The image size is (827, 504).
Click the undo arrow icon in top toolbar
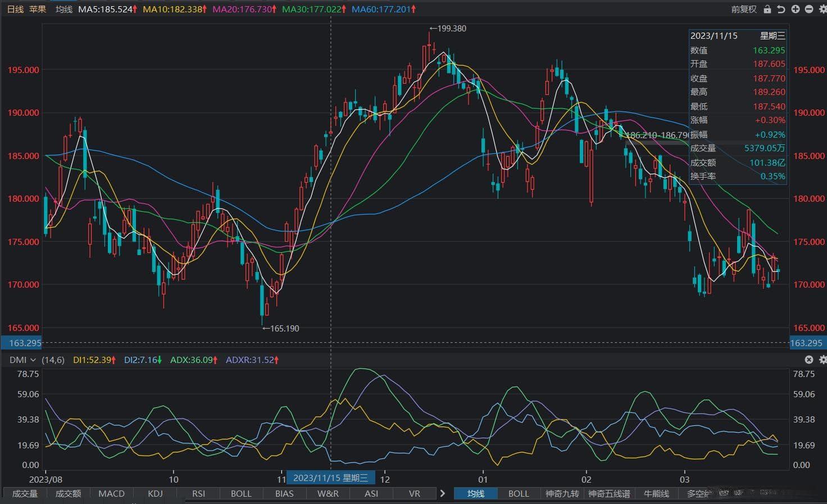781,10
